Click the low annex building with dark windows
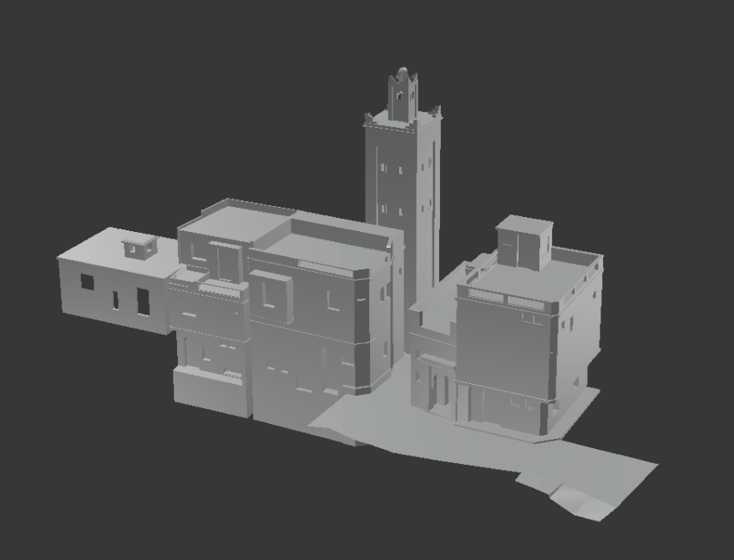The image size is (734, 560). [117, 280]
